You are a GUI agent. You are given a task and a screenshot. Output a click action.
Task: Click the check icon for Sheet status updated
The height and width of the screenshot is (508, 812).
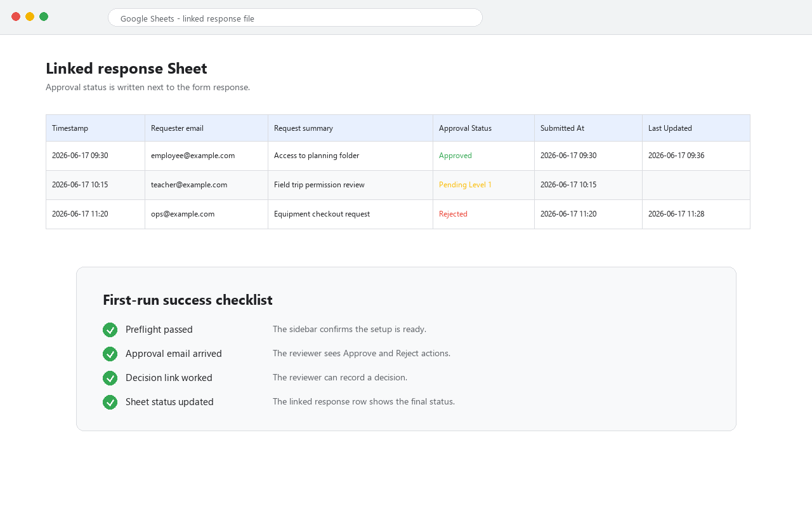(110, 402)
